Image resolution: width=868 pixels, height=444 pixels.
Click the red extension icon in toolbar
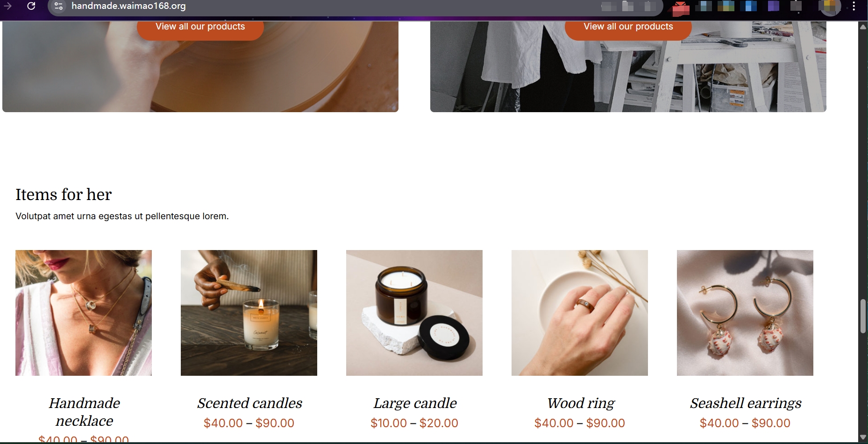tap(681, 8)
